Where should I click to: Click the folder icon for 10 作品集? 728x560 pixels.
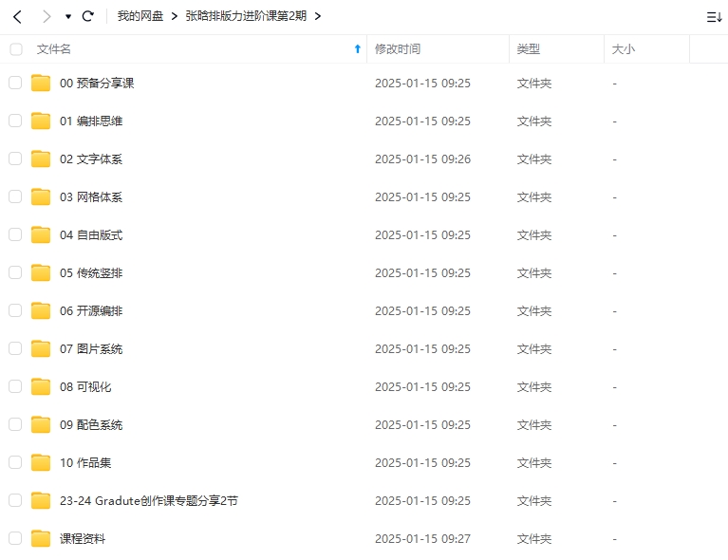click(41, 463)
